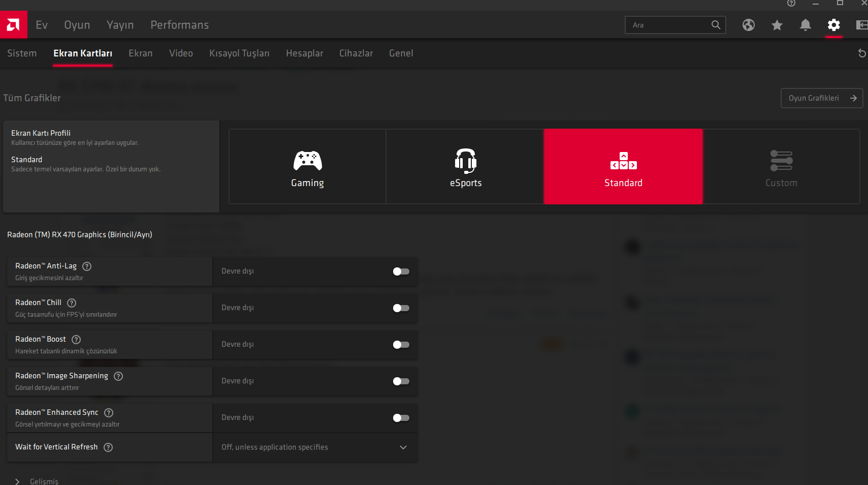The image size is (868, 485).
Task: Open help question mark icon in title bar
Action: point(791,3)
